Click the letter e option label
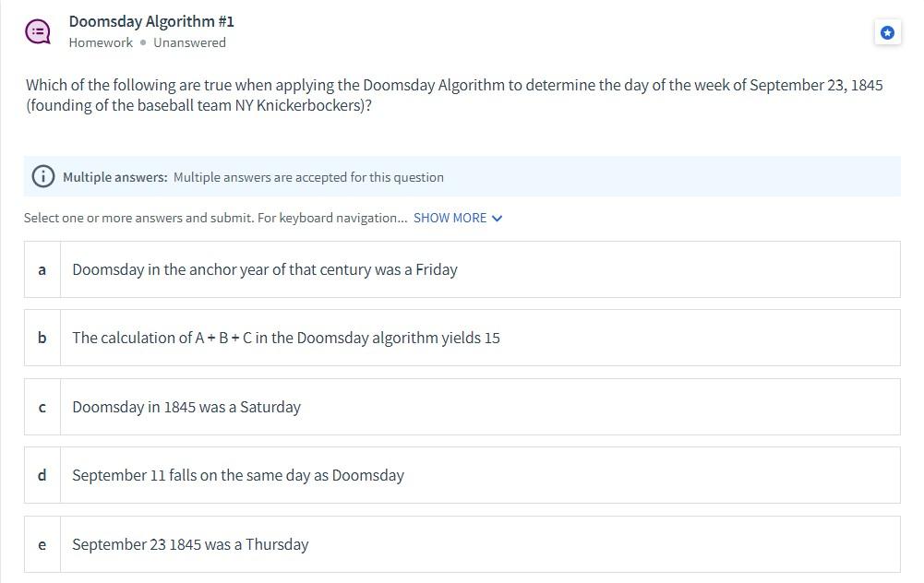Image resolution: width=924 pixels, height=583 pixels. [42, 545]
